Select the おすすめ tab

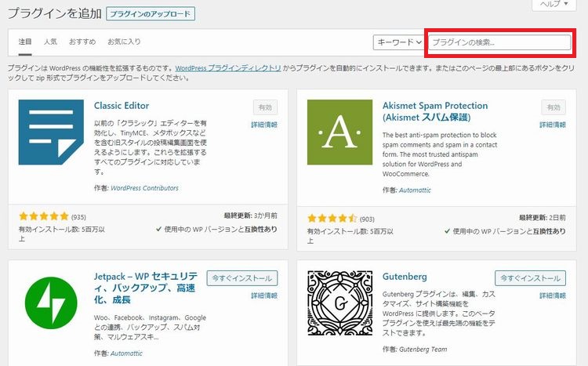tap(82, 42)
